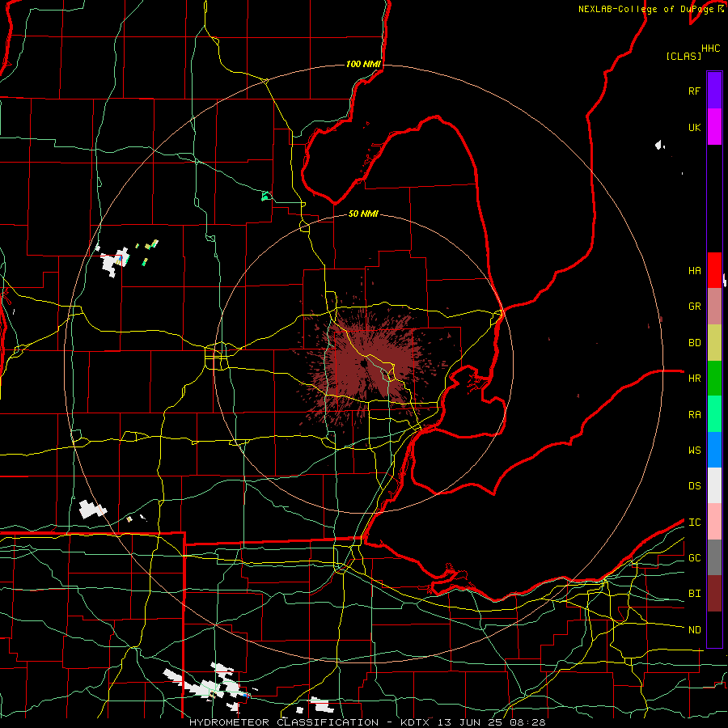Click the 'RF' legend label
The height and width of the screenshot is (728, 728).
pyautogui.click(x=694, y=91)
